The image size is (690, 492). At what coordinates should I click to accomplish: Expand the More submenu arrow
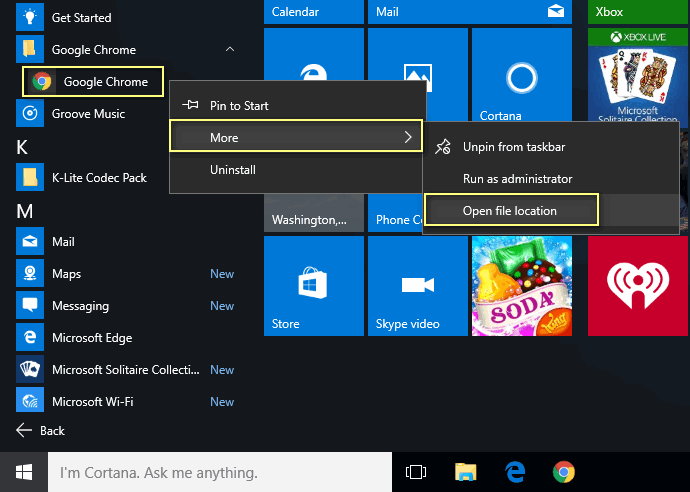click(408, 137)
